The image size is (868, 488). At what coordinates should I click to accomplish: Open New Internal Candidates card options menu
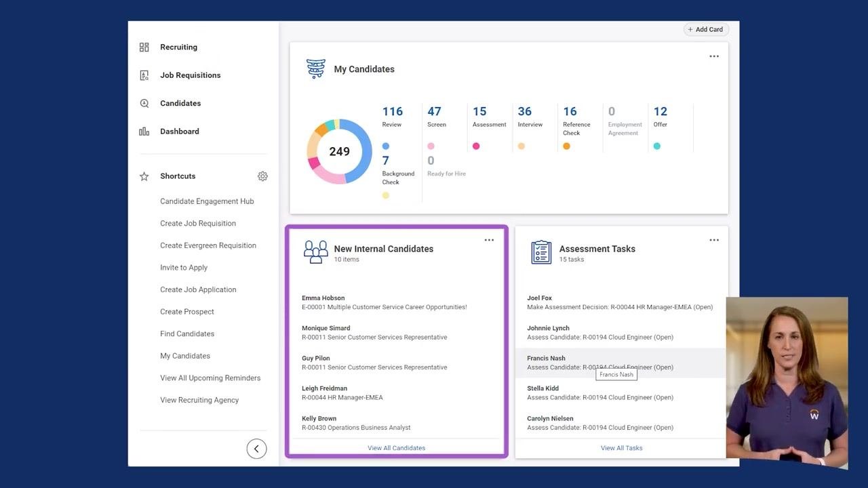coord(489,240)
